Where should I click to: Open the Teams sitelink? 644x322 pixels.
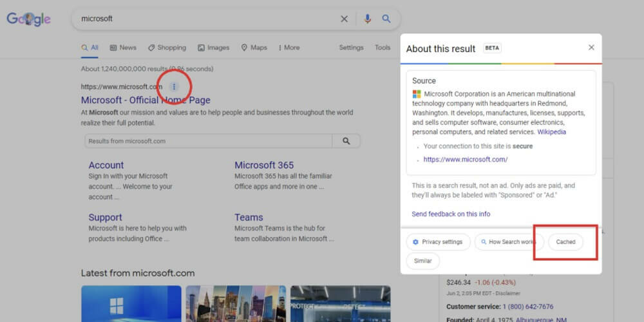pos(249,217)
